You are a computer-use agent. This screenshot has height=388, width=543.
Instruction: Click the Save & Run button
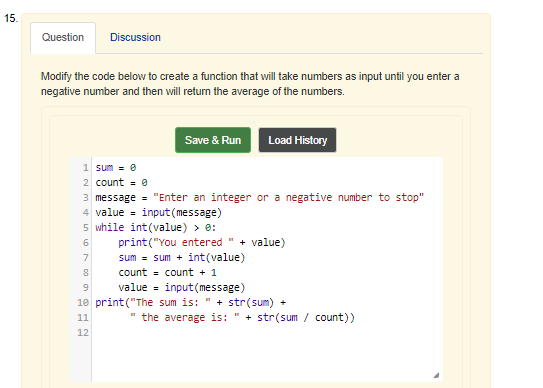pyautogui.click(x=213, y=140)
